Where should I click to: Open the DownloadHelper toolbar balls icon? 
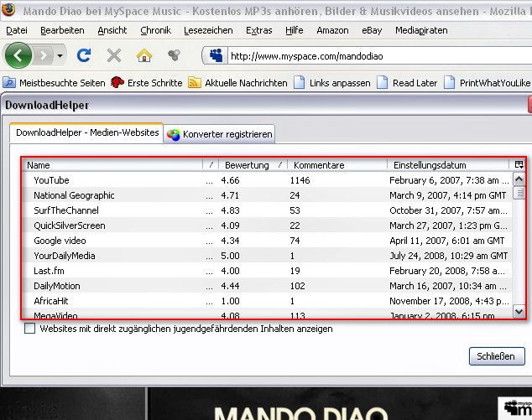point(174,55)
